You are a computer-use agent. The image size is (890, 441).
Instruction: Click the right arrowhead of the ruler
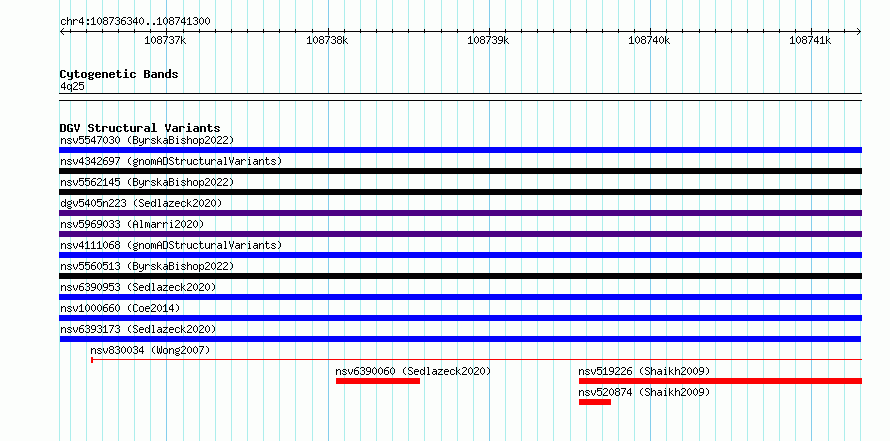coord(859,31)
